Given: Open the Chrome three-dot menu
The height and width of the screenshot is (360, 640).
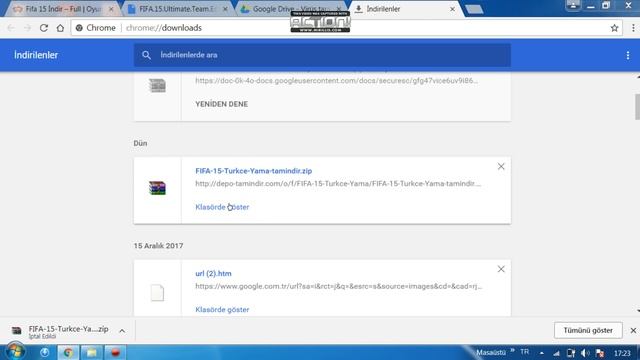Looking at the screenshot, I should pyautogui.click(x=633, y=28).
